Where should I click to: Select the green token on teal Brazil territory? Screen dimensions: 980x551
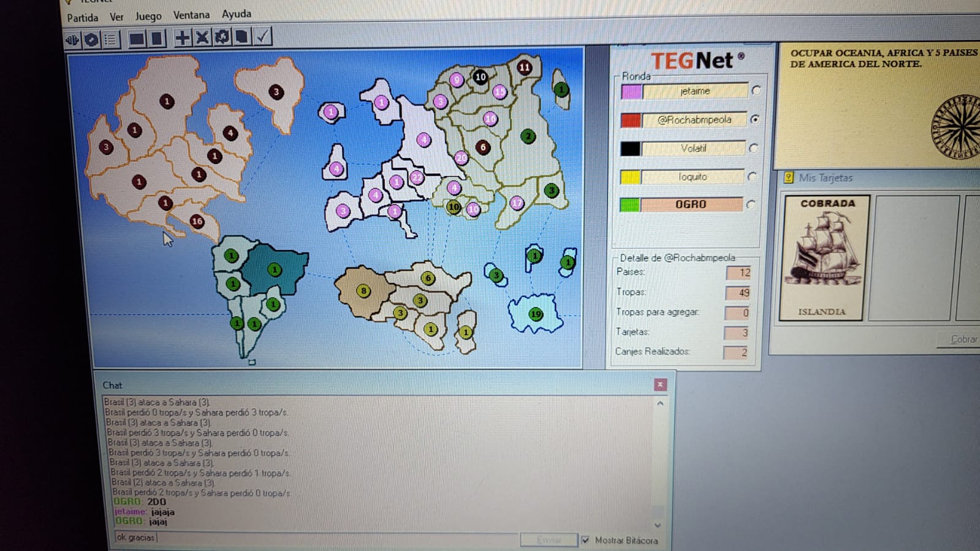pos(275,269)
